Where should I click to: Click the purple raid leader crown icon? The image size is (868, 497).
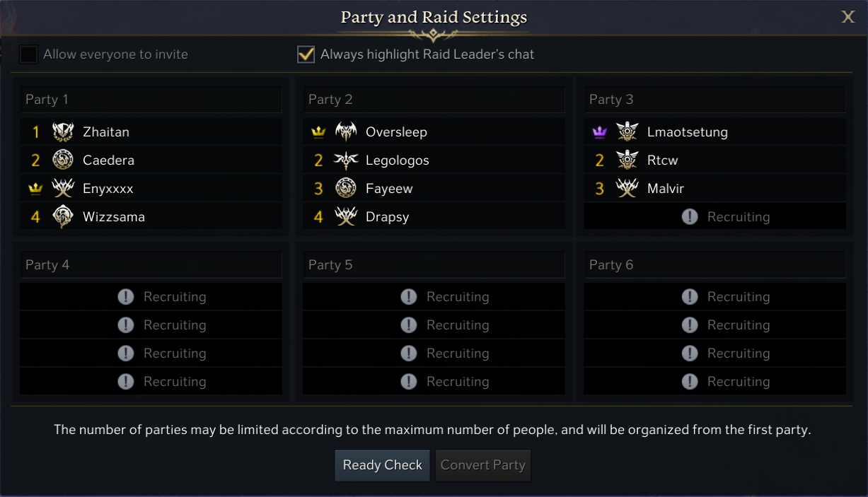pyautogui.click(x=600, y=132)
